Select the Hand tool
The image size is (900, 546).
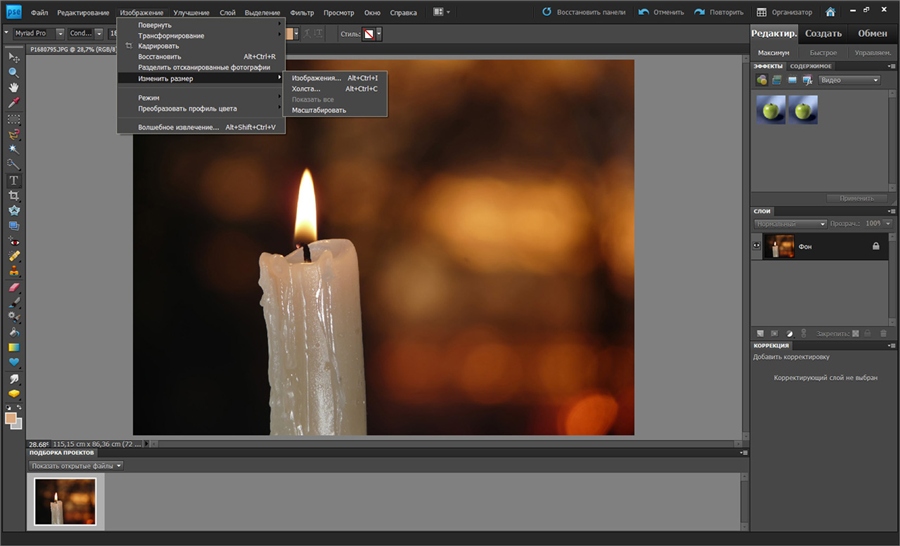coord(14,87)
